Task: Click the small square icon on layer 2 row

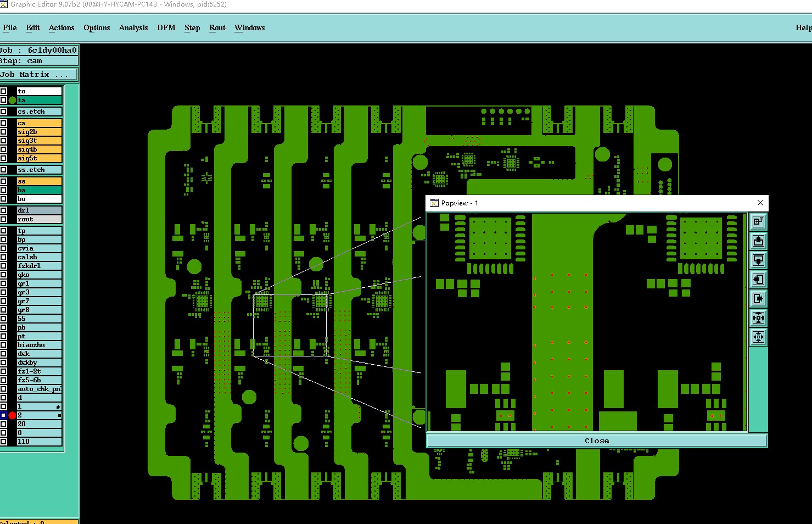Action: pos(59,415)
